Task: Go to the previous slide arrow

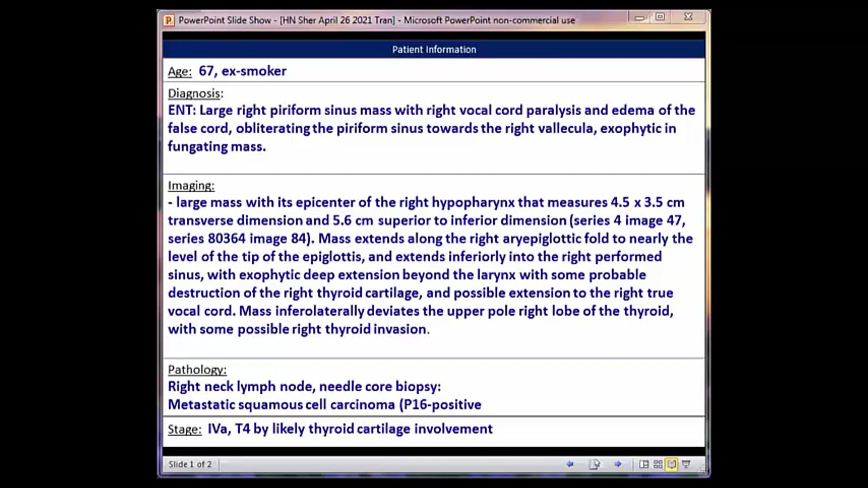Action: click(570, 464)
